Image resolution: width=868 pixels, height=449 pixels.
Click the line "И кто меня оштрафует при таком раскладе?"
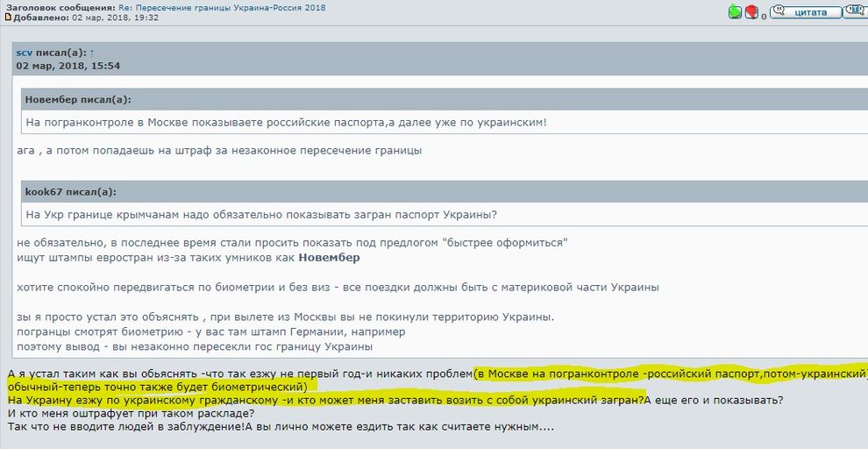point(132,413)
